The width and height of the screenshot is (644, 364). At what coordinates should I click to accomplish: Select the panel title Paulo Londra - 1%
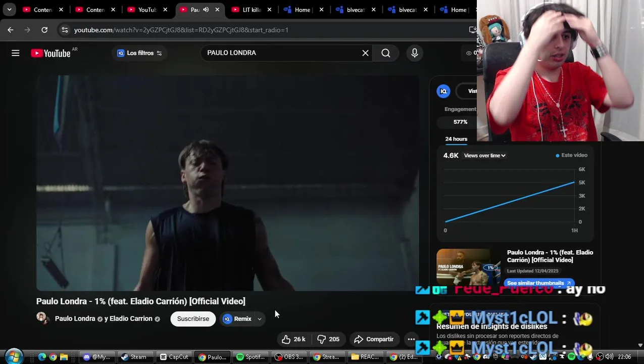550,256
